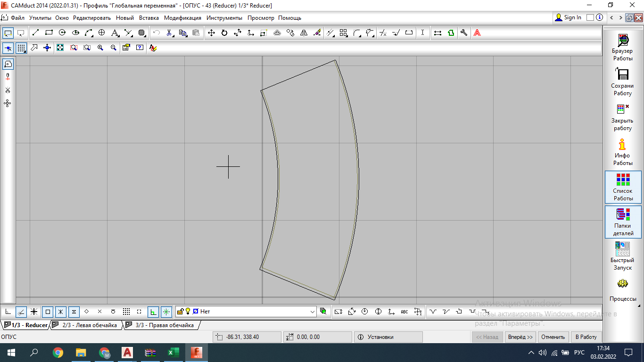Click the Zoom Extents icon

coord(60,48)
